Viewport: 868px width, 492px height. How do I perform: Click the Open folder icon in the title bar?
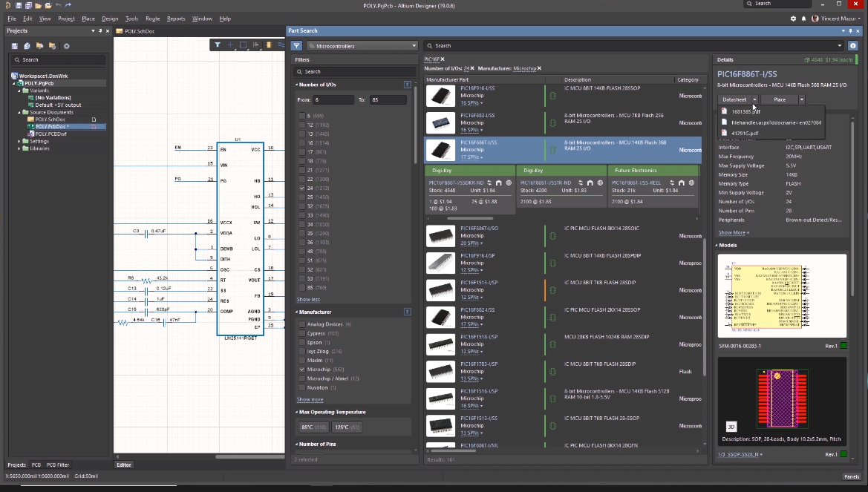click(x=38, y=5)
